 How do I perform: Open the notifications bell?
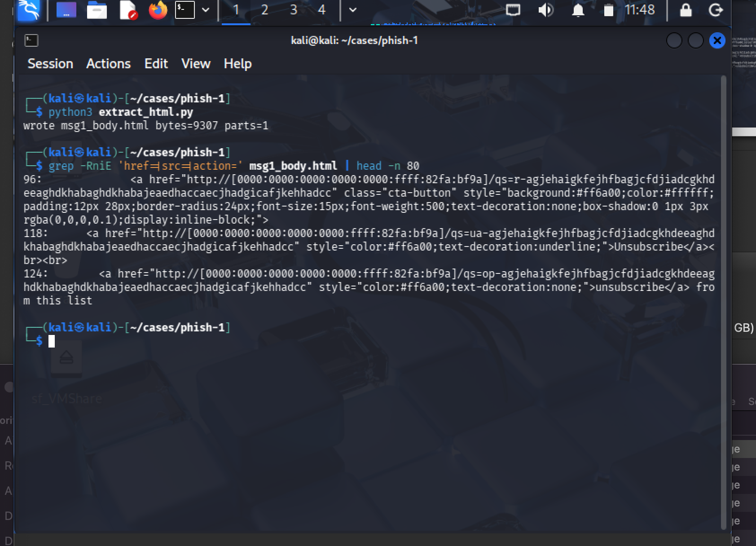(578, 10)
